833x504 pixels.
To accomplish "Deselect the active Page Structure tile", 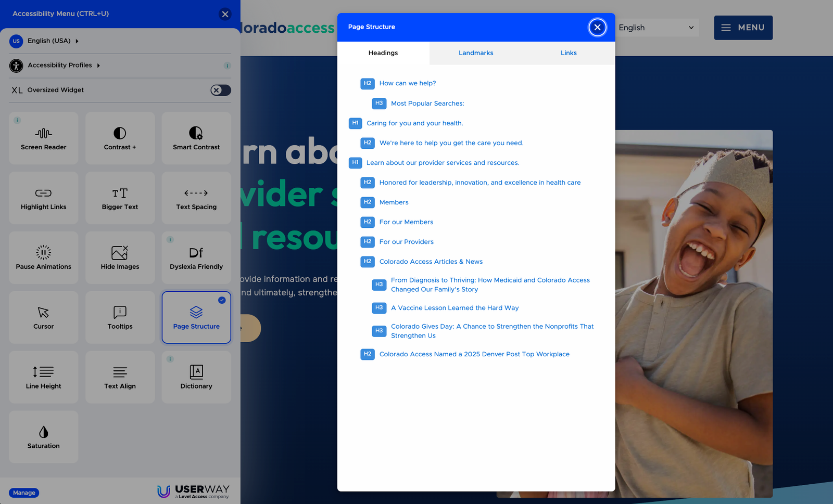I will click(196, 317).
